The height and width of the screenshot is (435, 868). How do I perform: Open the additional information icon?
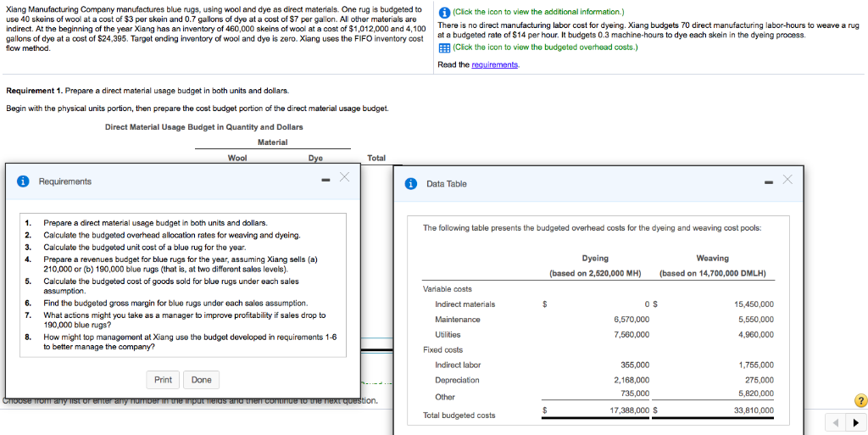pos(443,12)
